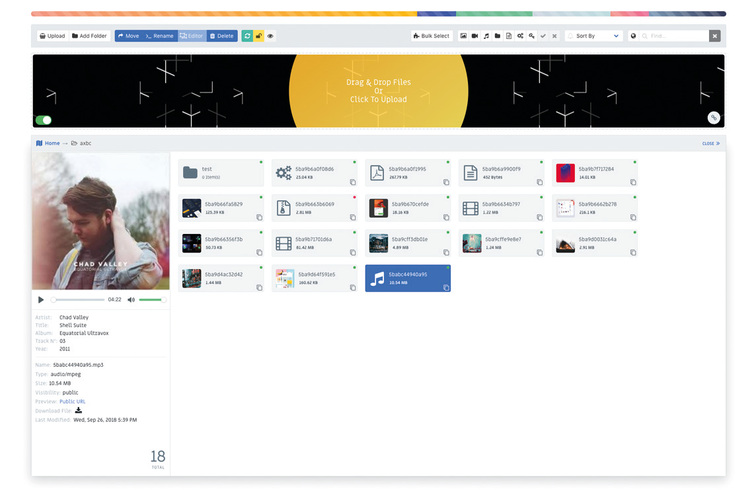
Task: Filter by video camera icon
Action: (475, 36)
